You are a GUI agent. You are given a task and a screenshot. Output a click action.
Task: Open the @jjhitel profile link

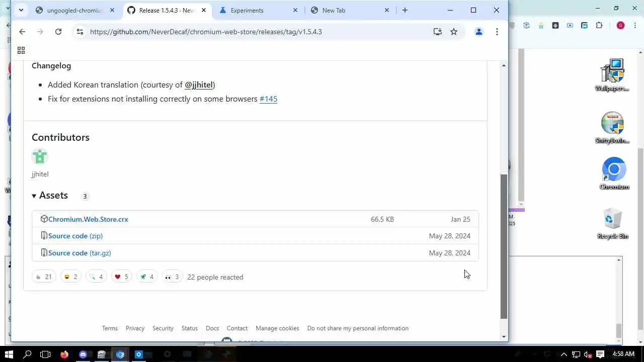[x=199, y=85]
